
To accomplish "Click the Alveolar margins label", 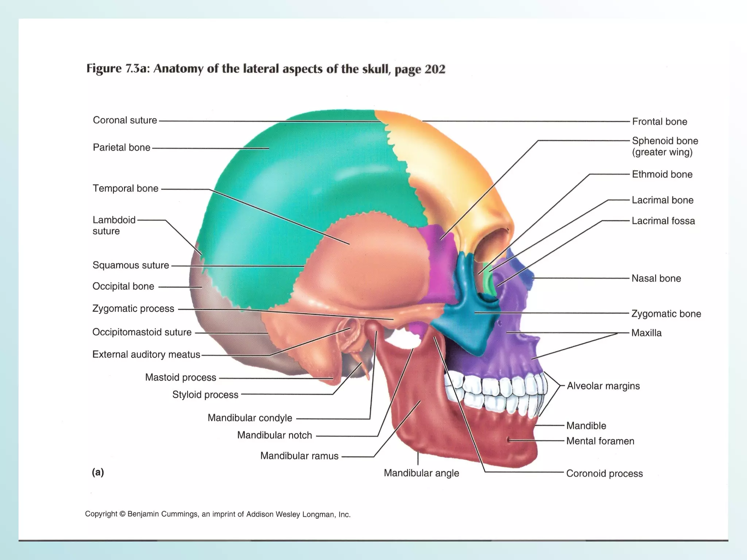I will pos(603,386).
